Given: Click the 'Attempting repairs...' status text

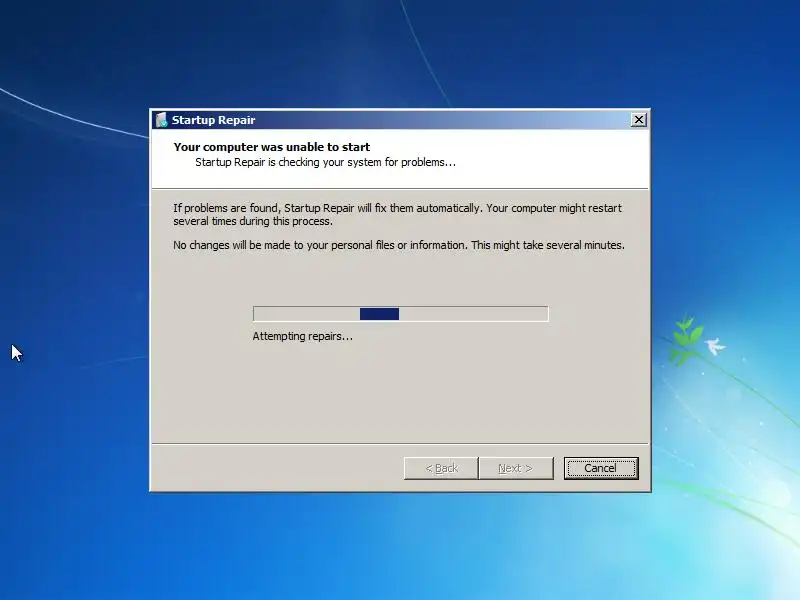Looking at the screenshot, I should (303, 336).
